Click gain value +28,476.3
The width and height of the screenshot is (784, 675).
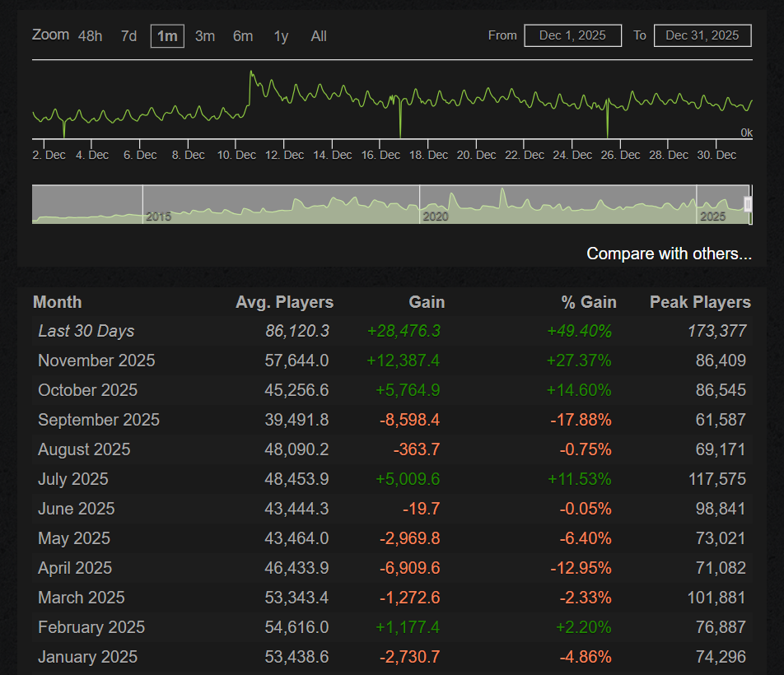pos(404,331)
